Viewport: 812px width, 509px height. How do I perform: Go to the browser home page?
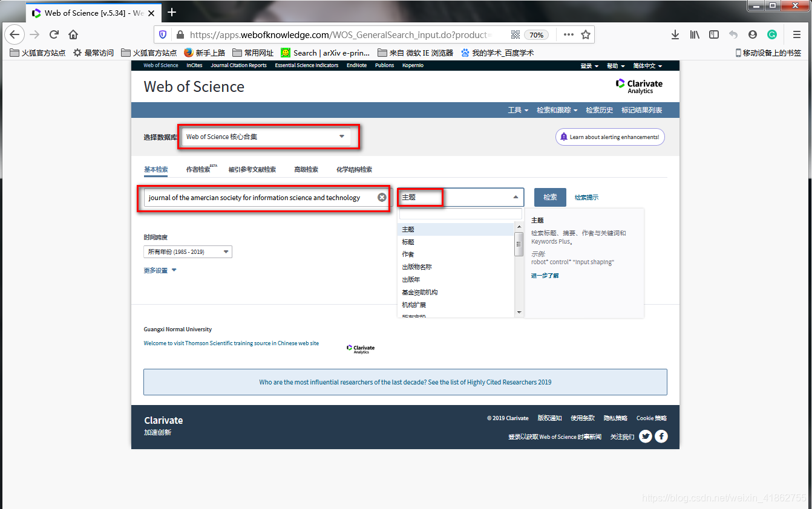(73, 34)
